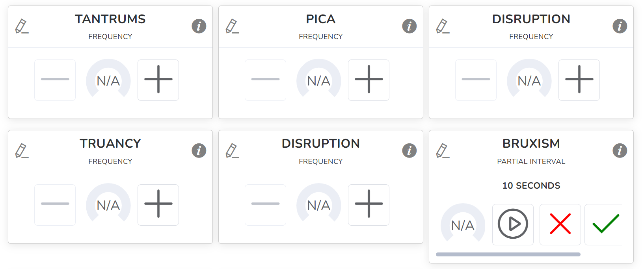Decrease Tantrums count using the minus button
This screenshot has height=269, width=644.
55,80
